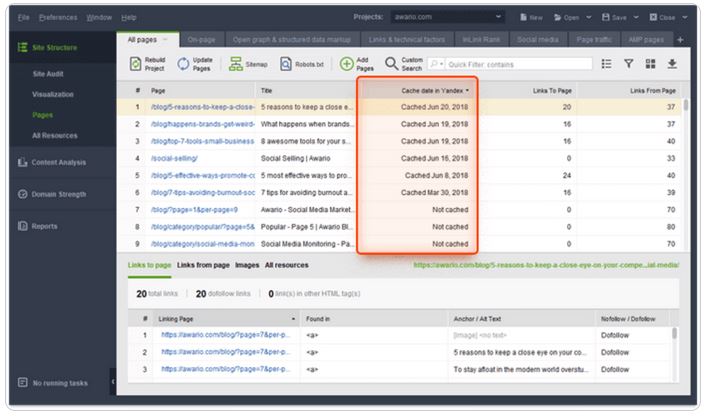
Task: Select the All resources tab
Action: tap(287, 265)
